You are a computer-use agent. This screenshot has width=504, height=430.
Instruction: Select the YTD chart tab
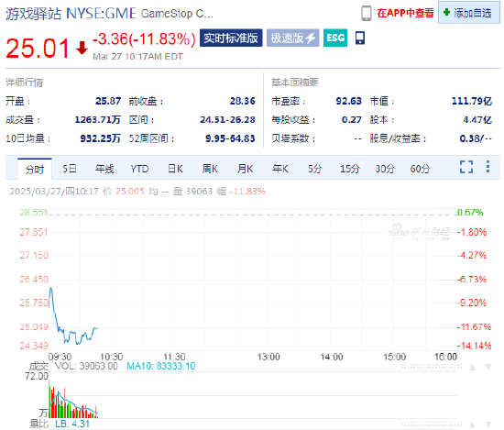pyautogui.click(x=139, y=169)
